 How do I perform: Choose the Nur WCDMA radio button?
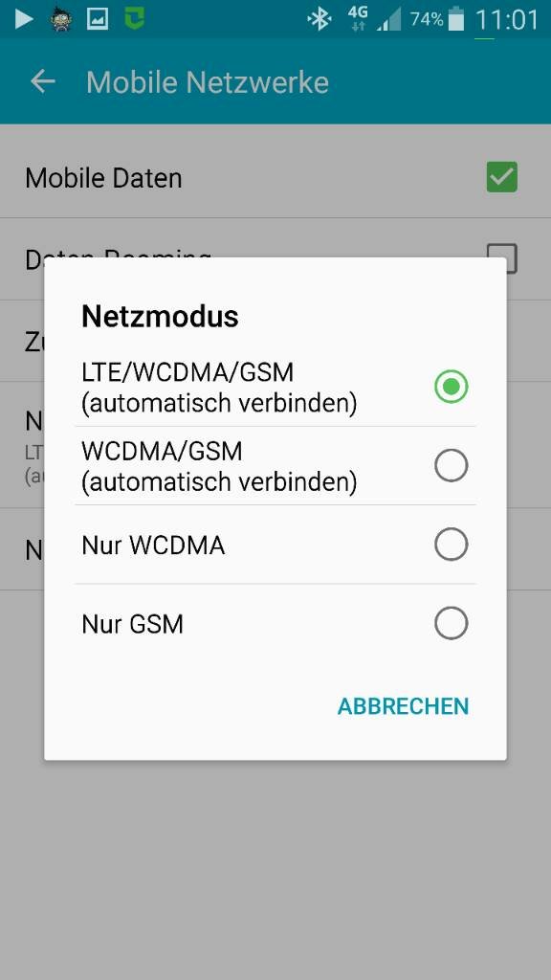[x=452, y=545]
